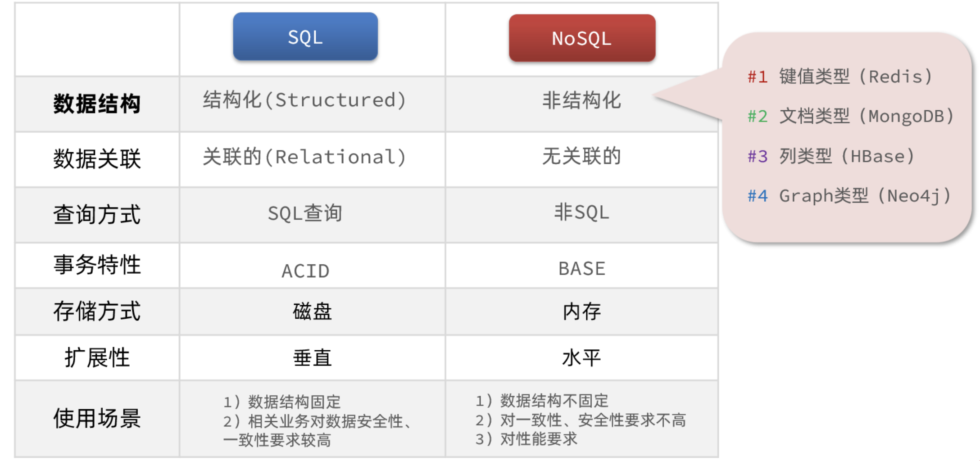This screenshot has width=980, height=461.
Task: Click the #3 列类型 (HBase) item
Action: [x=831, y=156]
